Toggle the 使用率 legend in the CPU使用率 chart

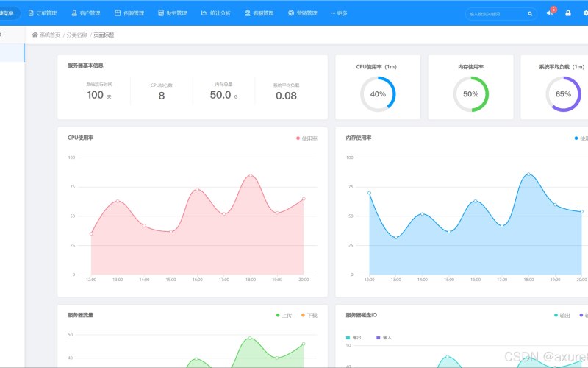click(x=306, y=138)
